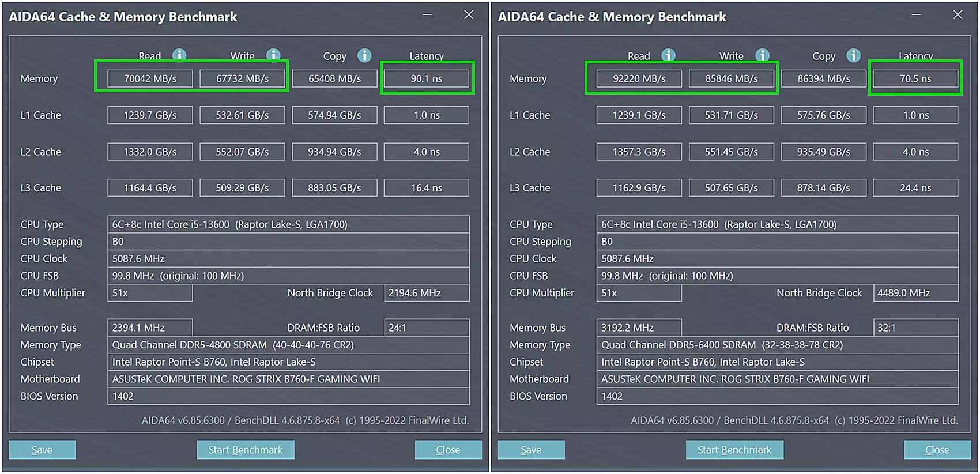Viewport: 980px width, 474px height.
Task: Click the Copy info icon in right window
Action: [853, 55]
